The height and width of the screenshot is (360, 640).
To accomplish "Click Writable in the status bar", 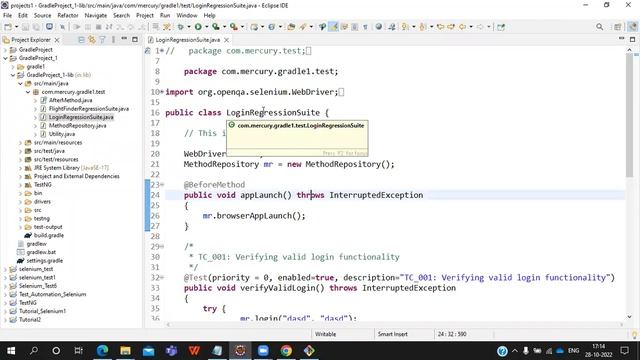I will click(x=325, y=334).
